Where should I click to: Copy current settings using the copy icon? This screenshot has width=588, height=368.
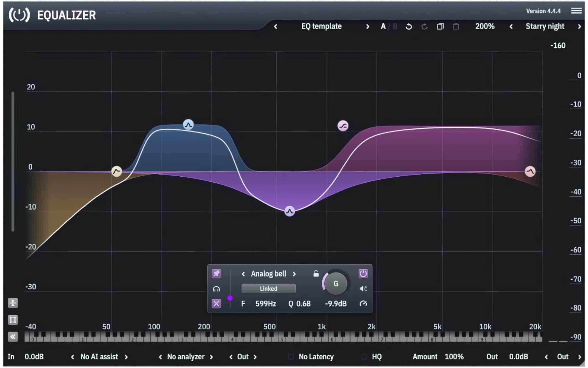pos(440,26)
